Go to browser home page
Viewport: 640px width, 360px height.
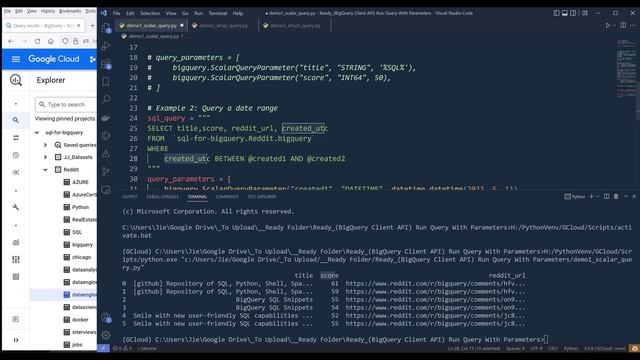point(51,41)
